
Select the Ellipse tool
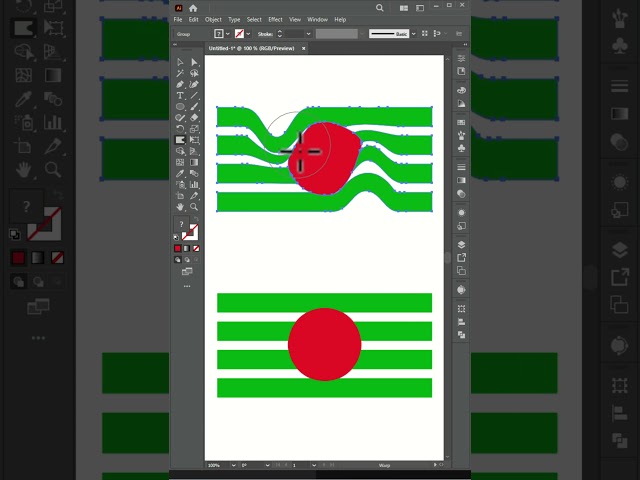tap(180, 107)
